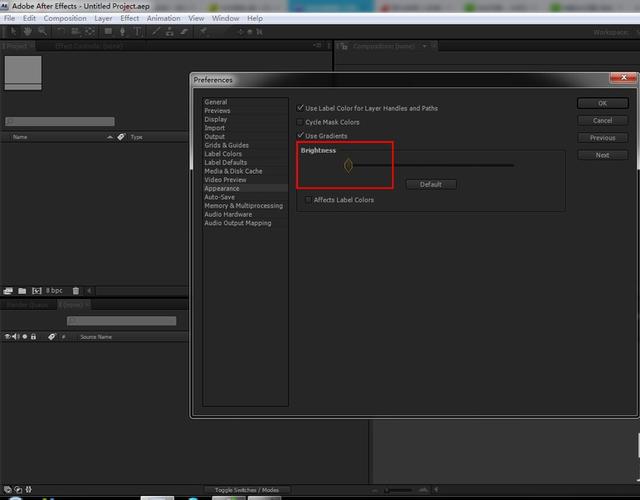Toggle Use Gradients checkbox
Image resolution: width=640 pixels, height=500 pixels.
point(300,135)
